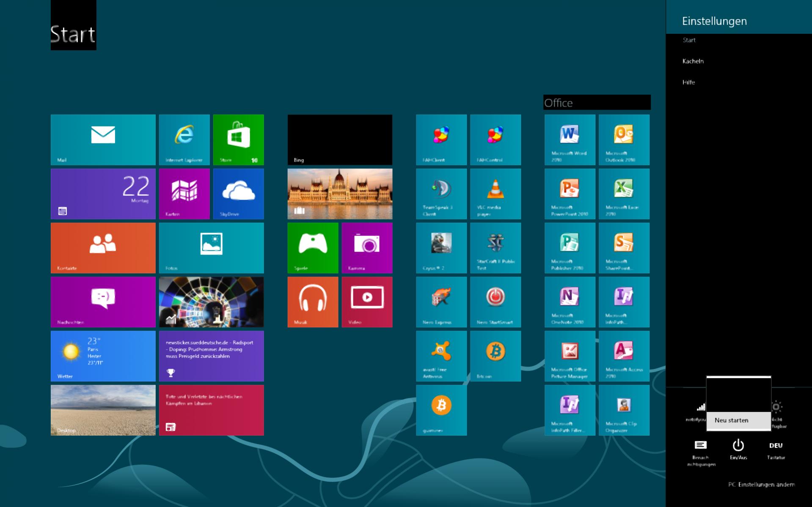This screenshot has width=812, height=507.
Task: Open the green Store tile
Action: click(x=238, y=140)
